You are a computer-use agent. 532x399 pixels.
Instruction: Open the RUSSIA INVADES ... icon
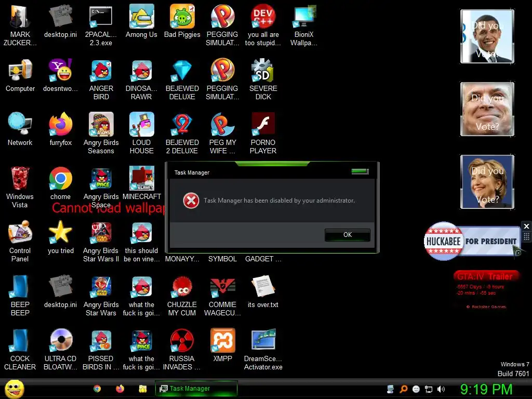pyautogui.click(x=182, y=349)
